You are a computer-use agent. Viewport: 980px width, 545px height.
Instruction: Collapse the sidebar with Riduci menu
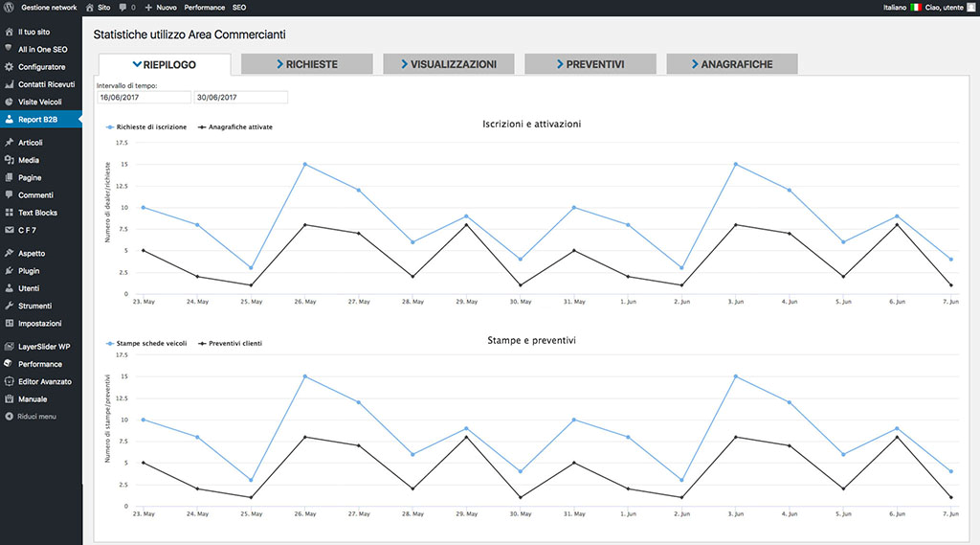(36, 417)
